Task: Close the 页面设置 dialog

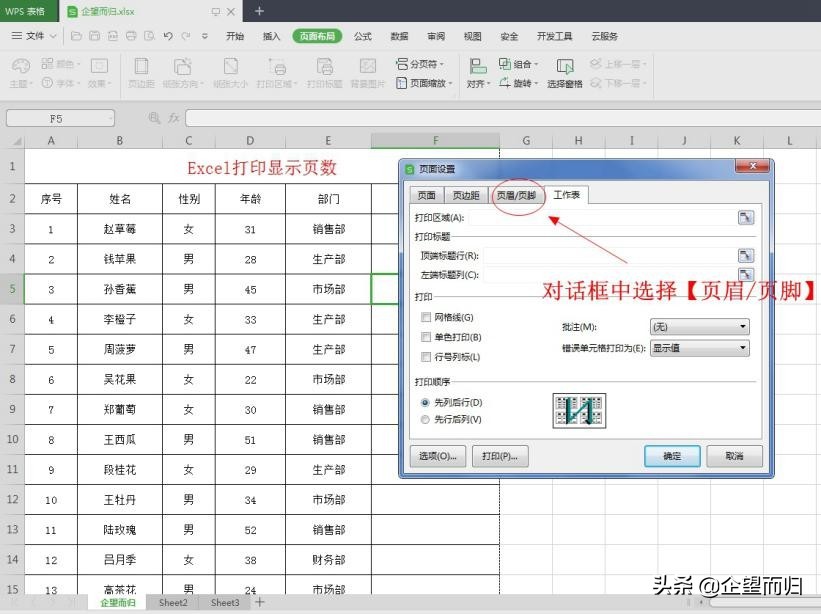Action: (753, 166)
